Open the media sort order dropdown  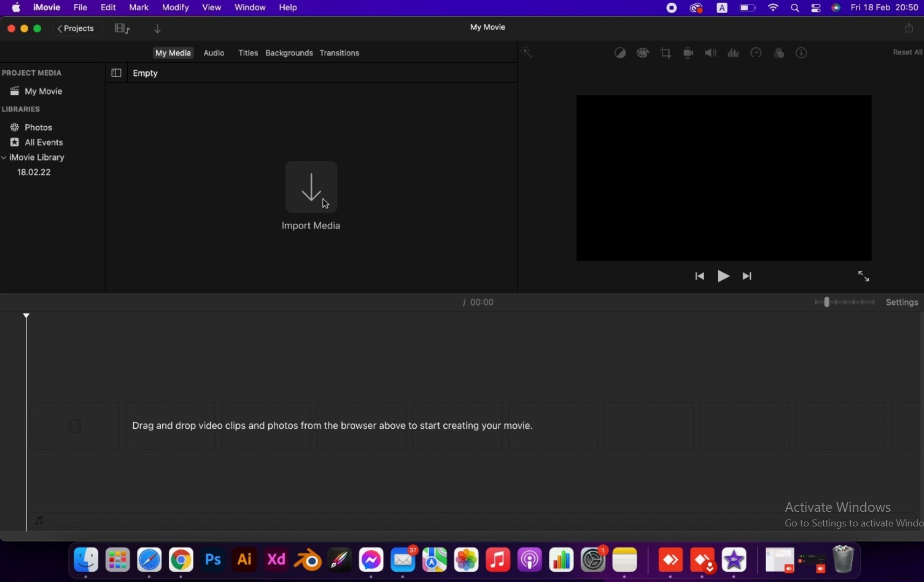[x=157, y=29]
